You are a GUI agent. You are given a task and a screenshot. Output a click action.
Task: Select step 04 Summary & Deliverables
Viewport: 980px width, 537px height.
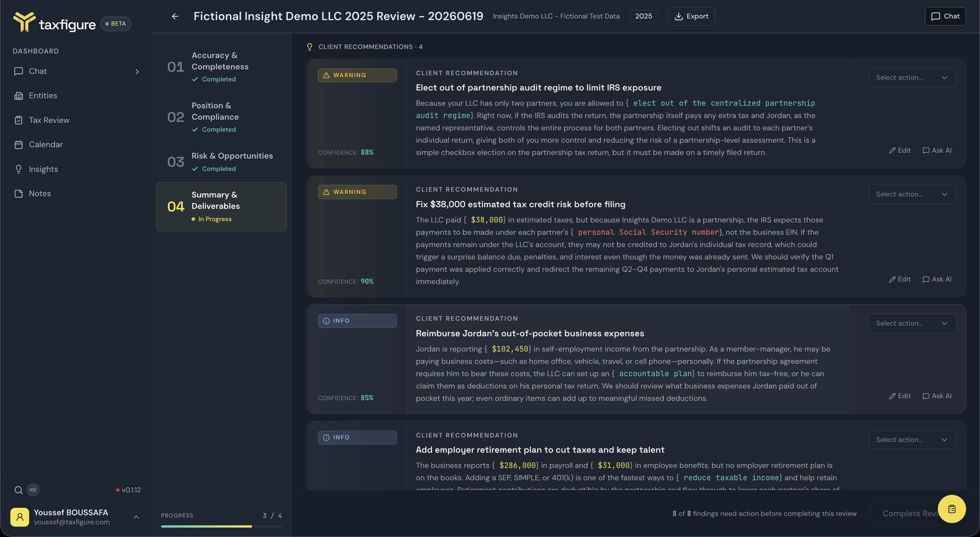click(221, 207)
